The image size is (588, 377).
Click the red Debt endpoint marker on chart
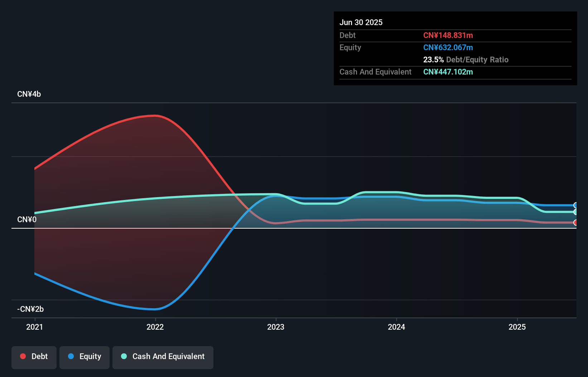point(575,222)
